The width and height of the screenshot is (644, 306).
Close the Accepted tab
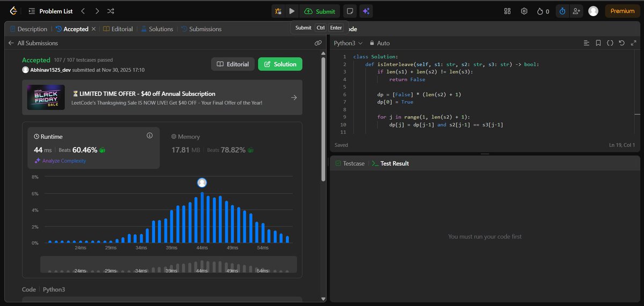94,29
